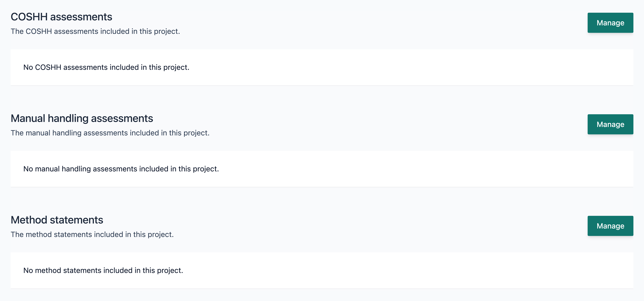
Task: Click Manage button for COSHH assessments
Action: pyautogui.click(x=610, y=23)
